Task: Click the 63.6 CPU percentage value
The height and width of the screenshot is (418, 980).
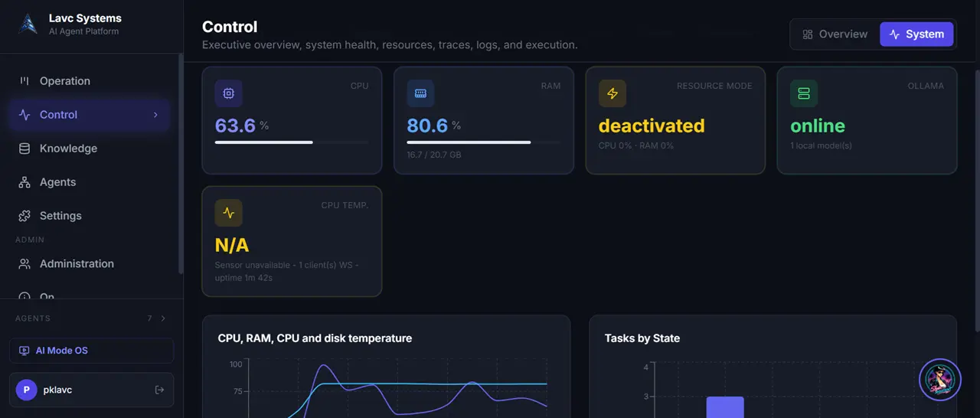Action: (x=235, y=126)
